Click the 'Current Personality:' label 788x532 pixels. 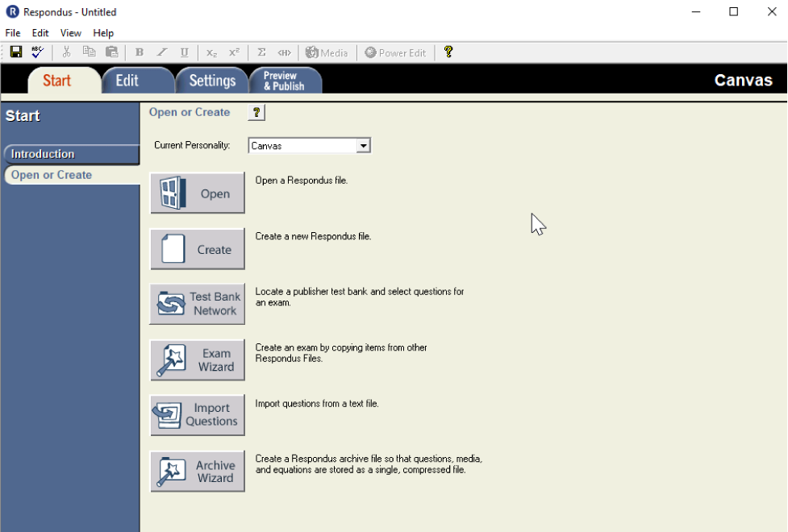click(x=192, y=145)
